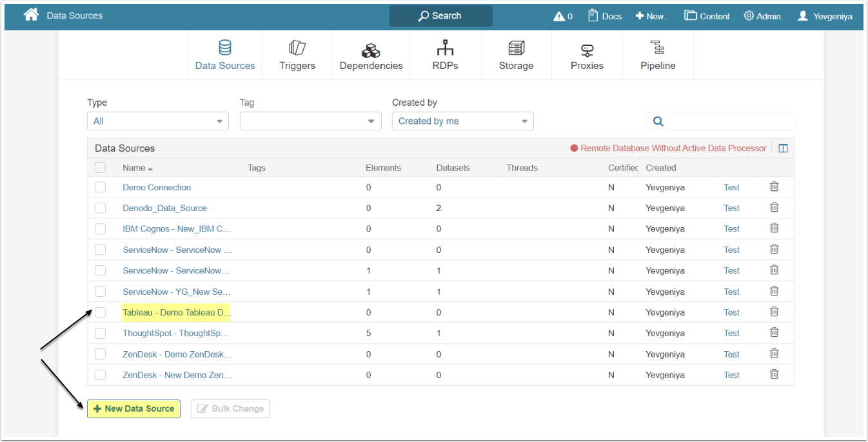Select the Denodo_Data_Source row checkbox

100,208
